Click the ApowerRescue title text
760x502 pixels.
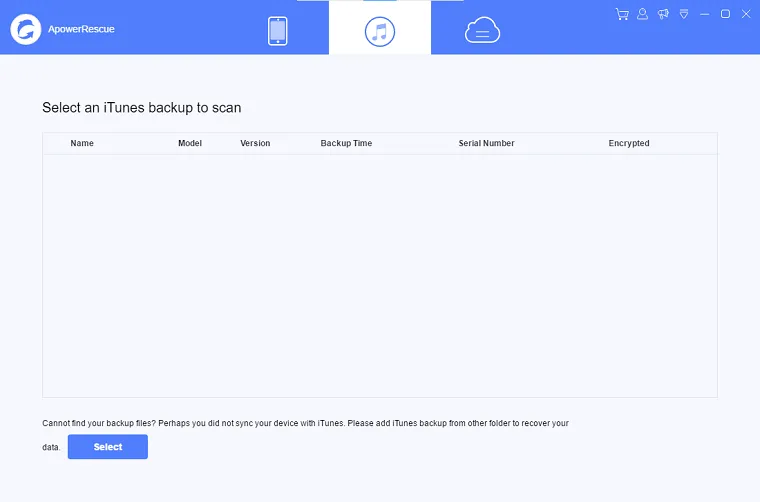(x=79, y=30)
